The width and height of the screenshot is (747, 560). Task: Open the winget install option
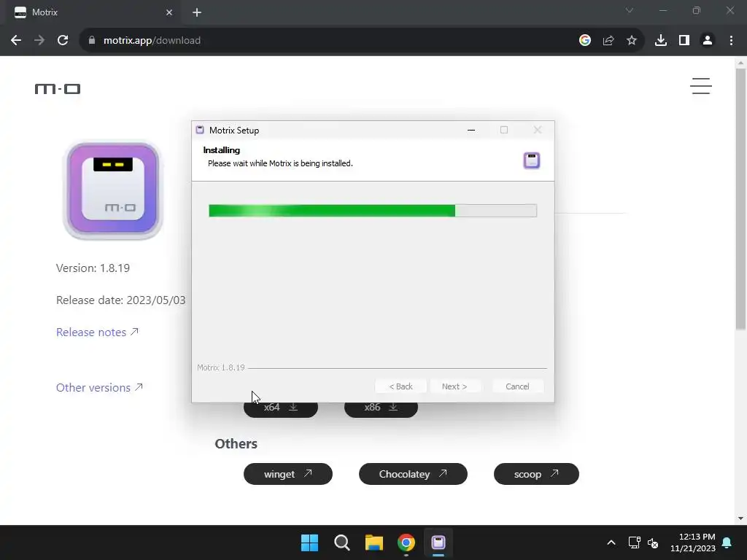[x=287, y=474]
